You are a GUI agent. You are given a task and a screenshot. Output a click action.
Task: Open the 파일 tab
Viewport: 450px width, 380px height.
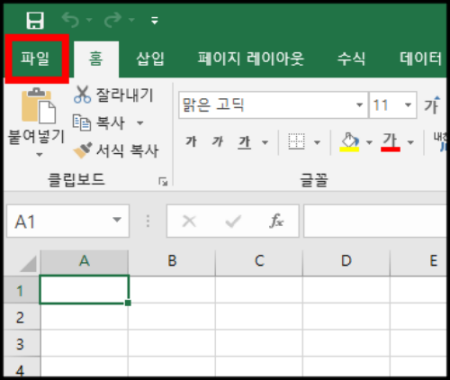pos(35,58)
